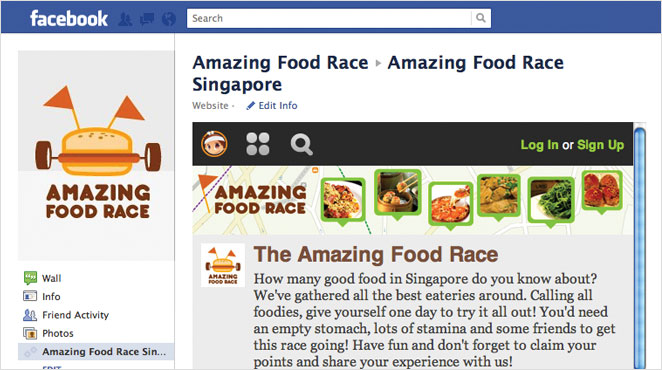The image size is (662, 370).
Task: Click the Sign Up link
Action: point(600,145)
